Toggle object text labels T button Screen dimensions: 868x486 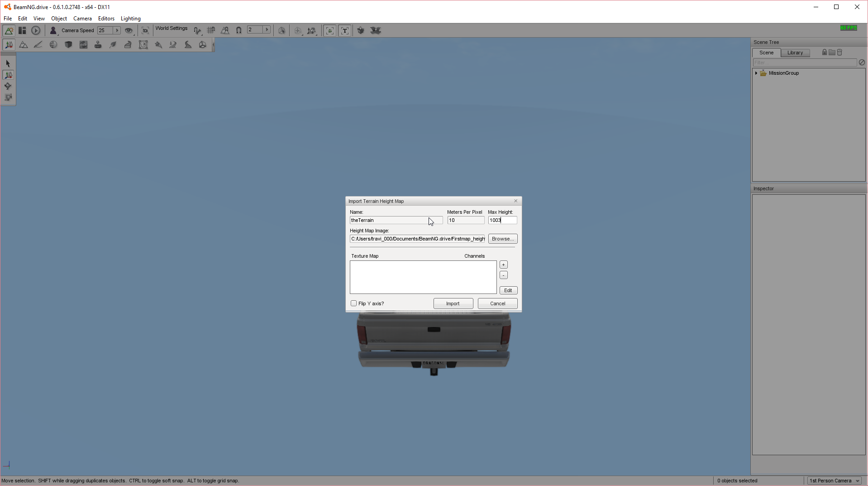(345, 30)
